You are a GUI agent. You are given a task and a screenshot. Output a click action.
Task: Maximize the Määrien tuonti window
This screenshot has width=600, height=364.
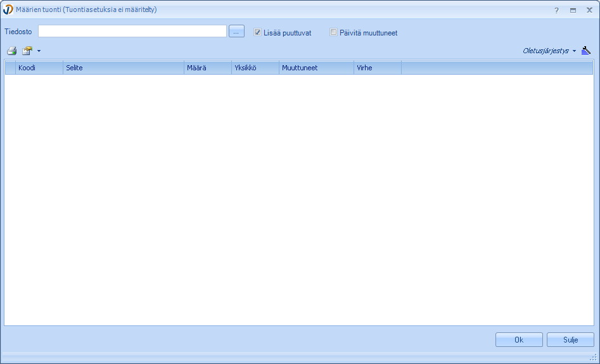(x=573, y=10)
